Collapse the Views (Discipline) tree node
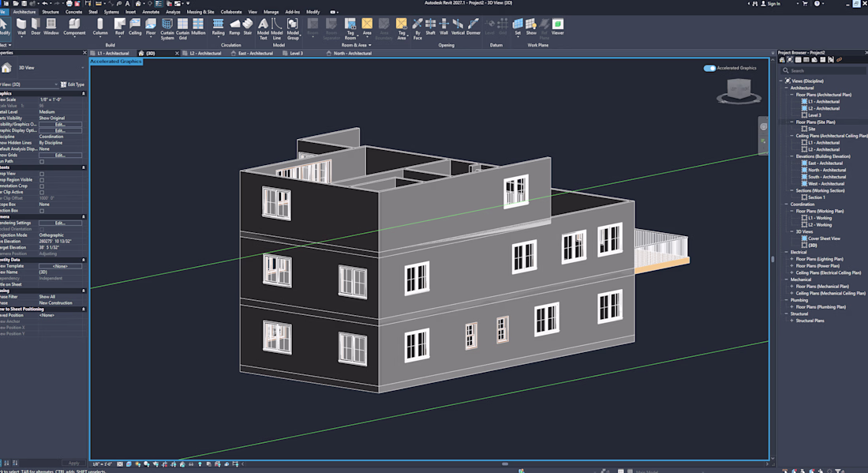 pos(780,81)
